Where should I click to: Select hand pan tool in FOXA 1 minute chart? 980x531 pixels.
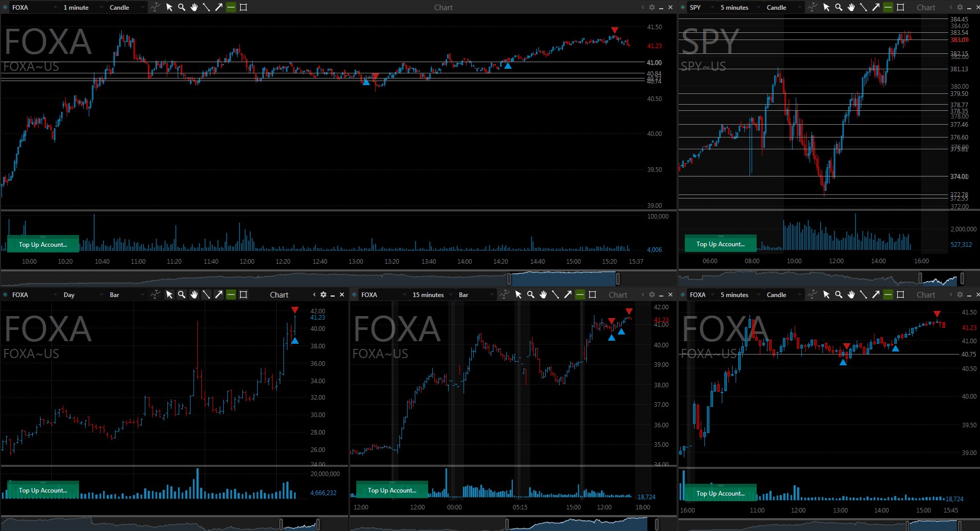(x=194, y=7)
